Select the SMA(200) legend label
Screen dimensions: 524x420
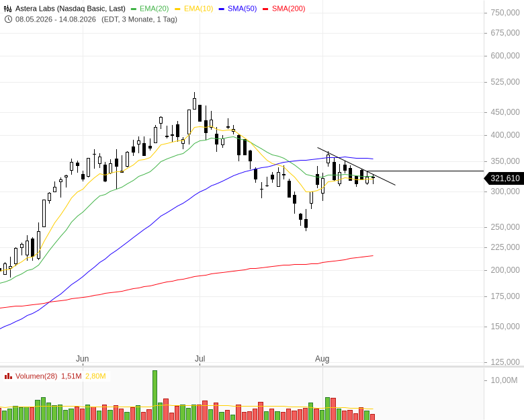point(289,9)
